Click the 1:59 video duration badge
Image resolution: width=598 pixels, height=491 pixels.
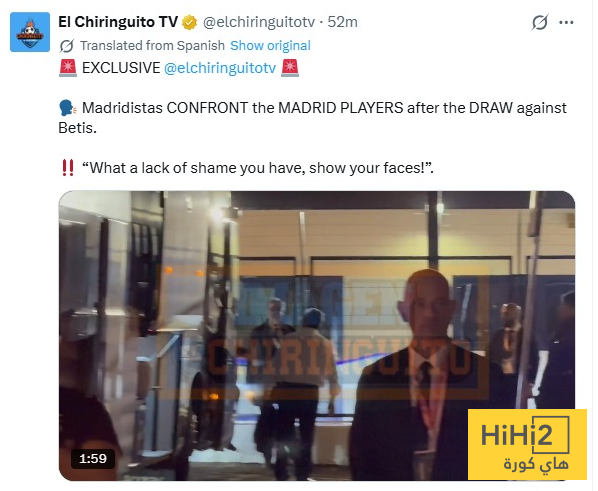93,459
